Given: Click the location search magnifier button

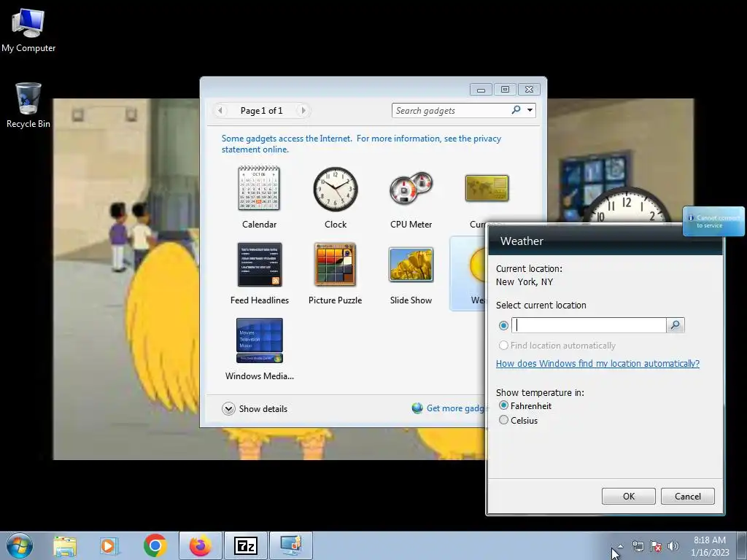Looking at the screenshot, I should tap(675, 325).
